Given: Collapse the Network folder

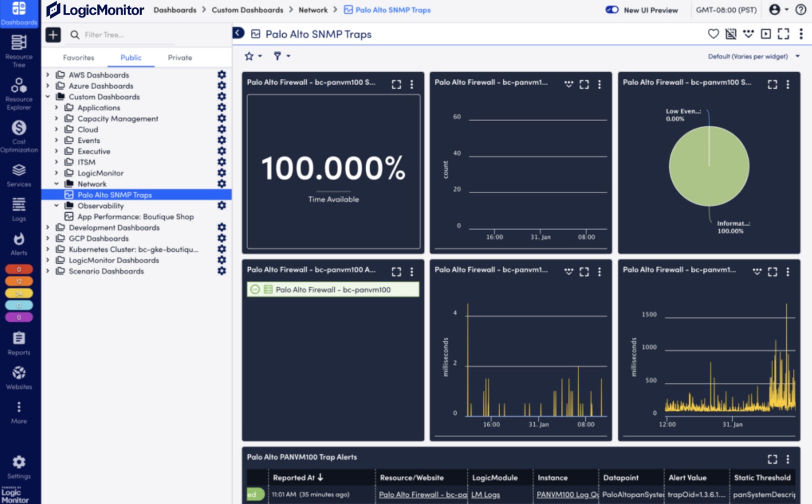Looking at the screenshot, I should (57, 184).
